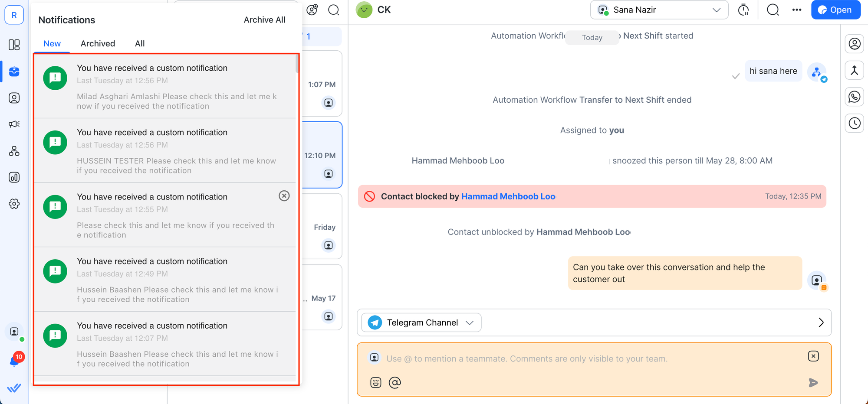Screen dimensions: 868x404
Task: Close the comment composer box
Action: [x=813, y=356]
